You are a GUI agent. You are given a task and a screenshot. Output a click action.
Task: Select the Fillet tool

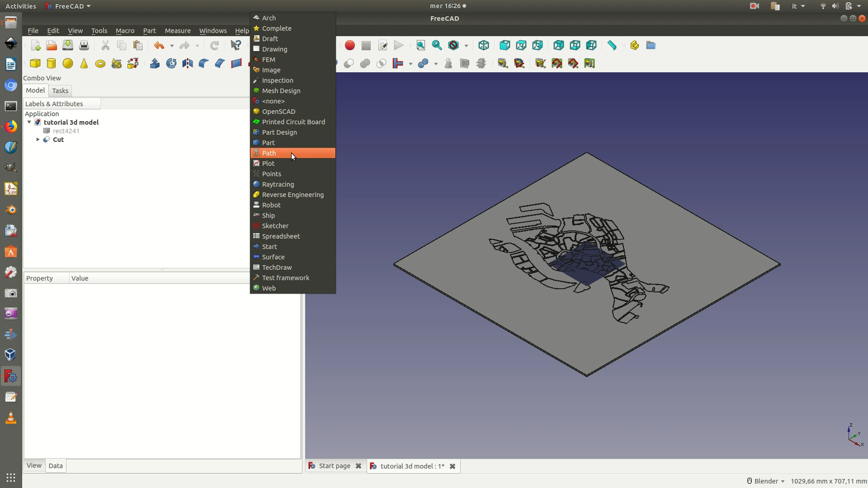(x=204, y=64)
